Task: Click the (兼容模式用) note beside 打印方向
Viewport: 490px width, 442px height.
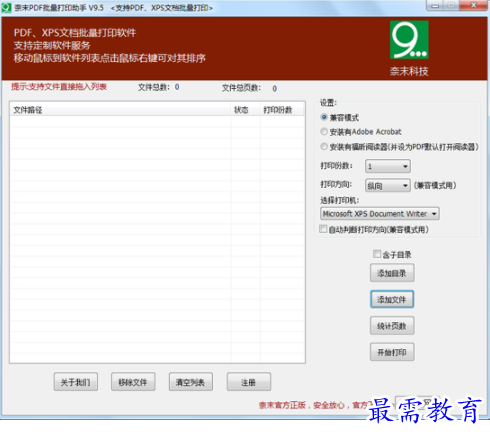Action: click(435, 185)
